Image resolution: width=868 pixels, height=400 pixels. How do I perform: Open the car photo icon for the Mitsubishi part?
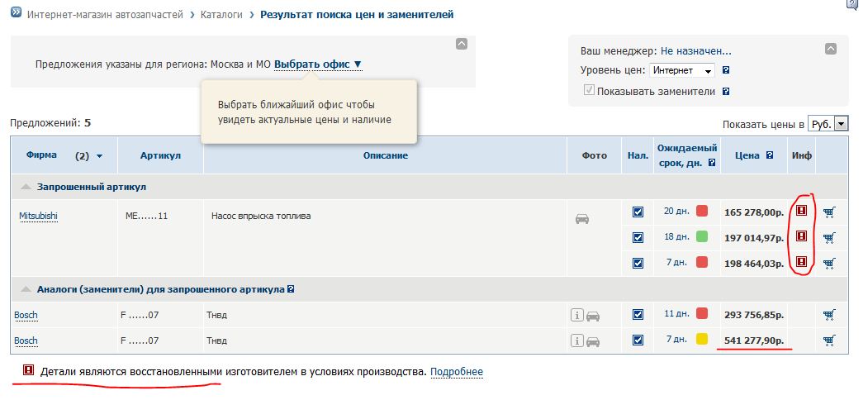tap(582, 219)
